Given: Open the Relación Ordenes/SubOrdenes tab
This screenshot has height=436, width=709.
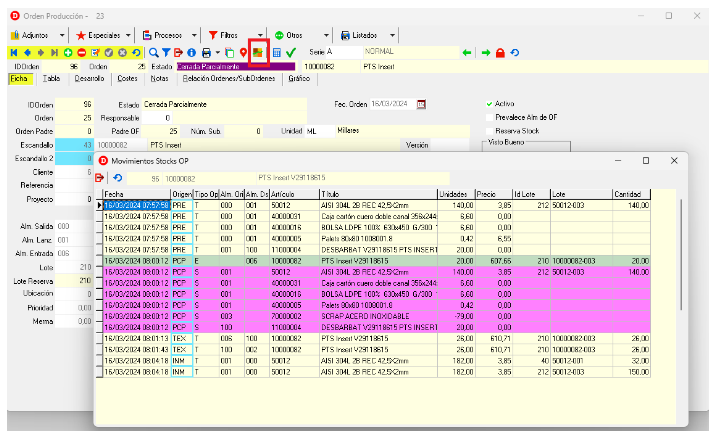Looking at the screenshot, I should (230, 78).
